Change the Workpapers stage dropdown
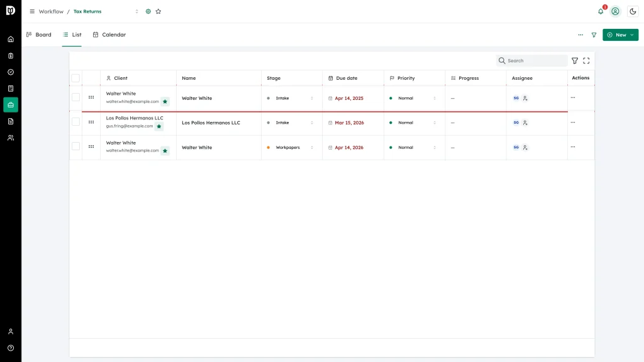The image size is (644, 362). coord(291,147)
